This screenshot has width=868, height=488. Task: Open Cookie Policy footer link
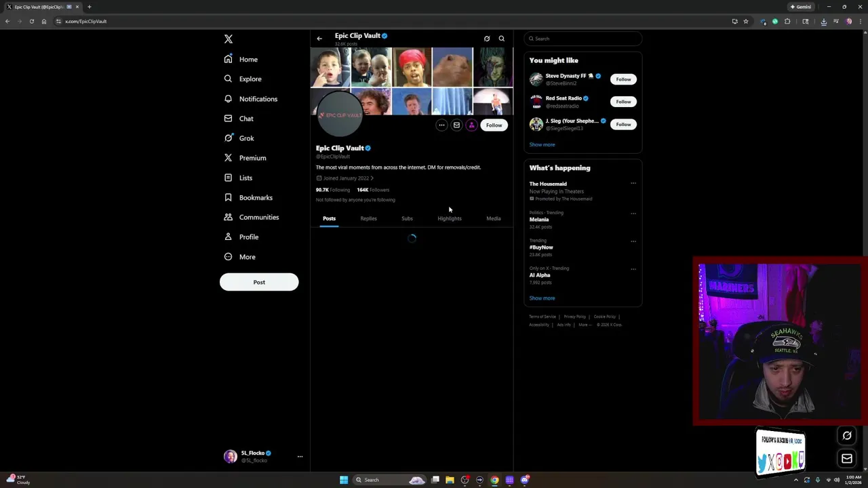(605, 317)
